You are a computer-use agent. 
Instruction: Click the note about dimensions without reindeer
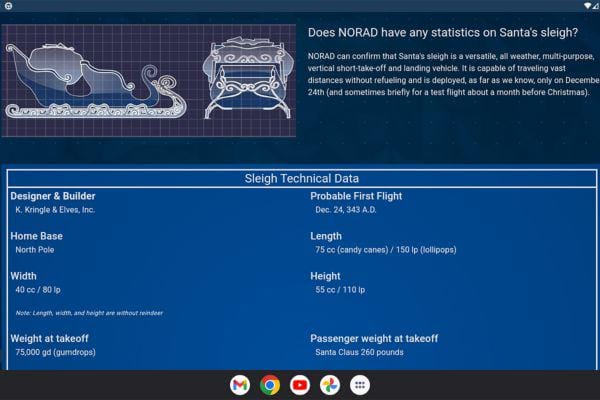89,313
